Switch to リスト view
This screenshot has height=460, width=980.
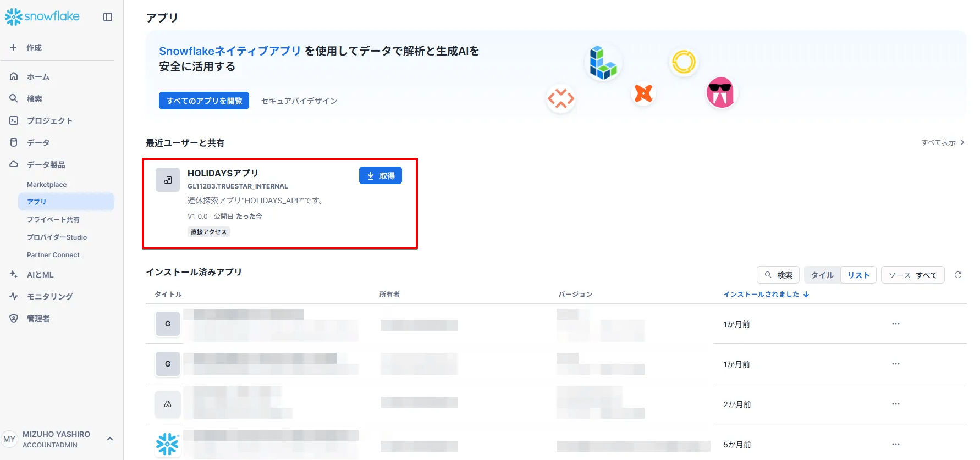pyautogui.click(x=858, y=275)
